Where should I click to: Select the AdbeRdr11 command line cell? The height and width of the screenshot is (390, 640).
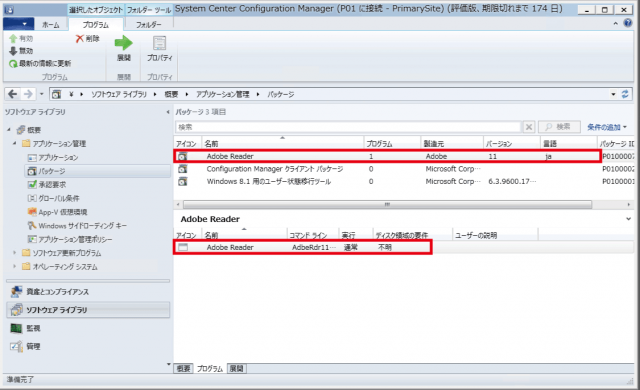tap(313, 247)
